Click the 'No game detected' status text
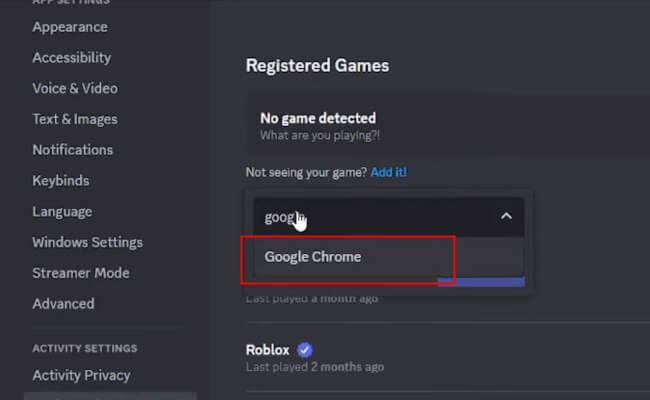The image size is (650, 400). tap(318, 119)
